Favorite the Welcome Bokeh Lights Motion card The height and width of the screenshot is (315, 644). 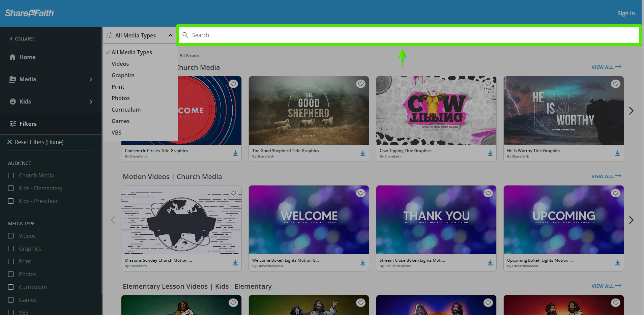tap(361, 193)
